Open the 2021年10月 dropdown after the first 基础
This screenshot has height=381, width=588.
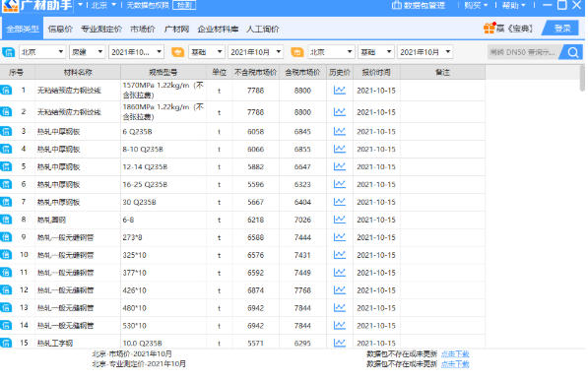coord(255,52)
